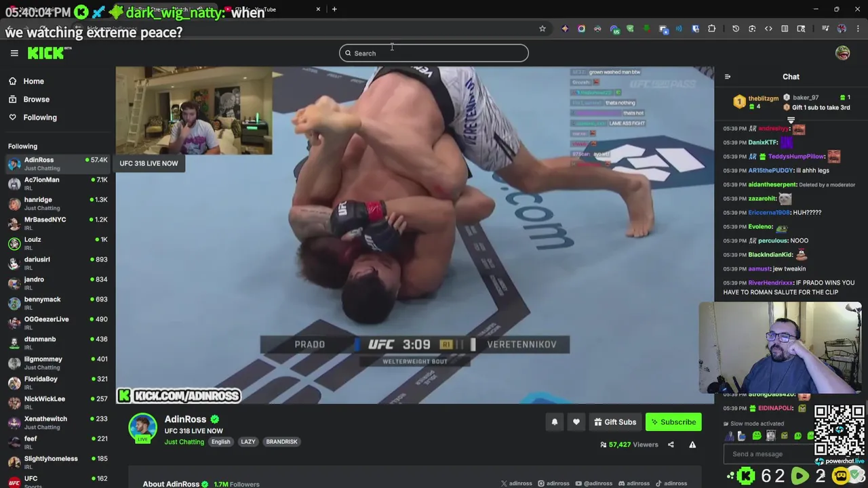This screenshot has height=488, width=868.
Task: Click BlackIndianKid username in chat
Action: pyautogui.click(x=770, y=255)
